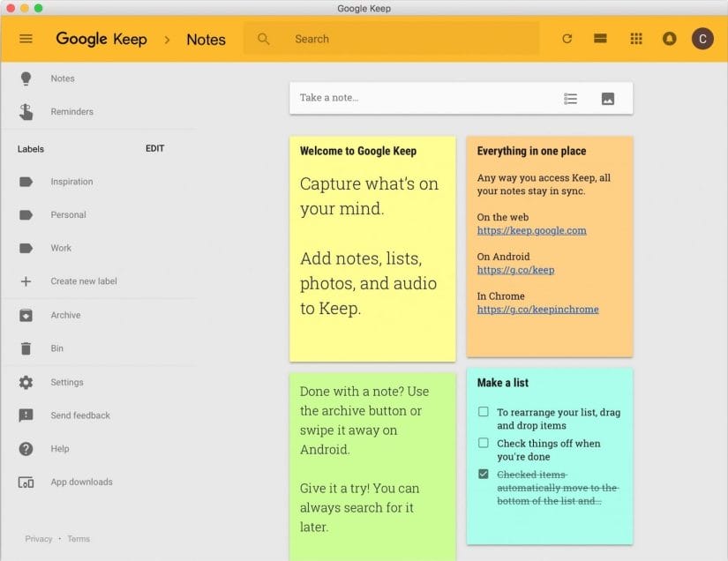Open the navigation hamburger menu

coord(26,38)
